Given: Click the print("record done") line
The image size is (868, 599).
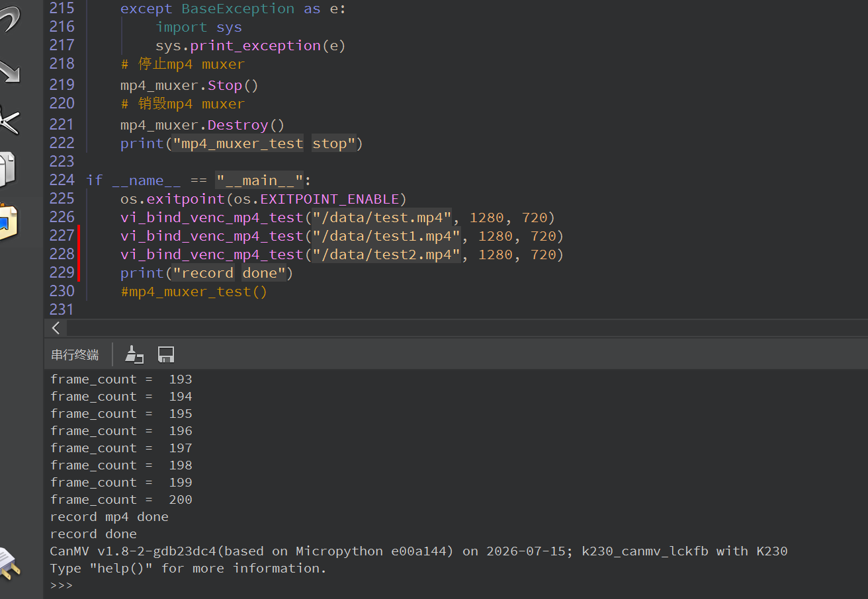Looking at the screenshot, I should [x=206, y=273].
